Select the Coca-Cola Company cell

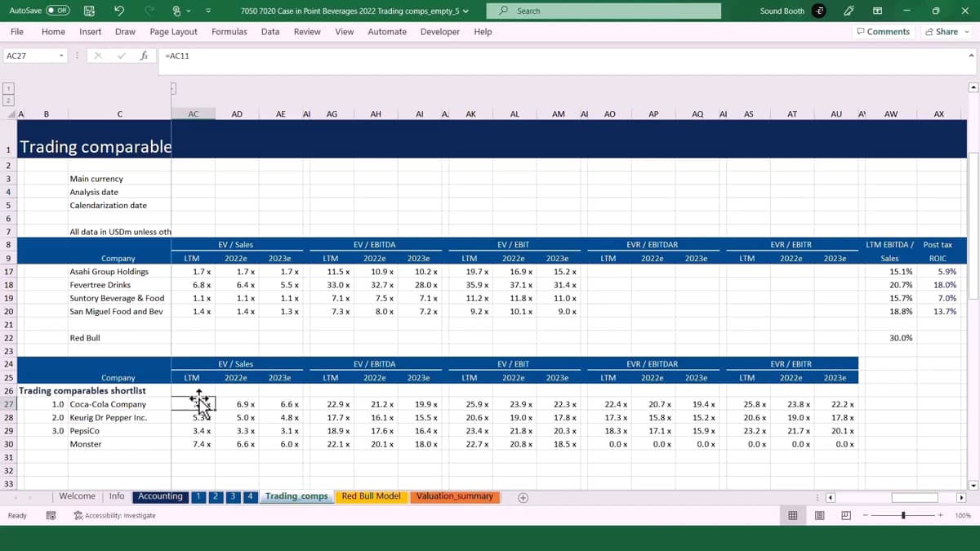pyautogui.click(x=118, y=404)
